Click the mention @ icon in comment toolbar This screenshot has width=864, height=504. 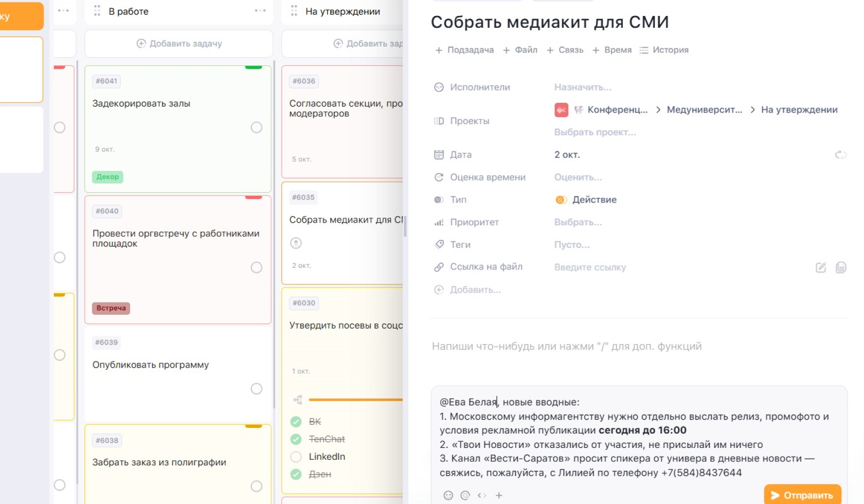pos(465,495)
